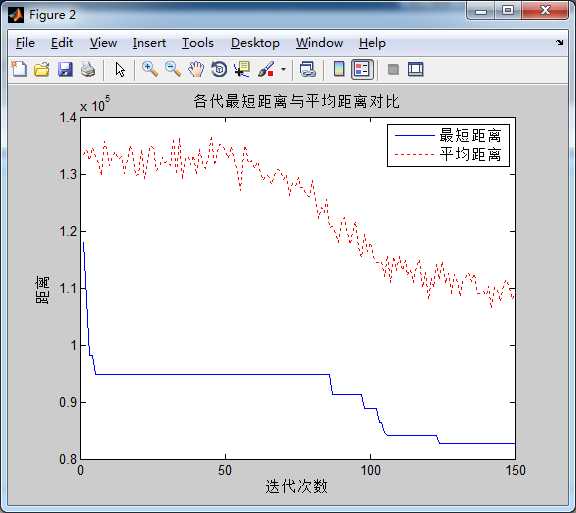Open the View menu
This screenshot has height=513, width=576.
104,43
